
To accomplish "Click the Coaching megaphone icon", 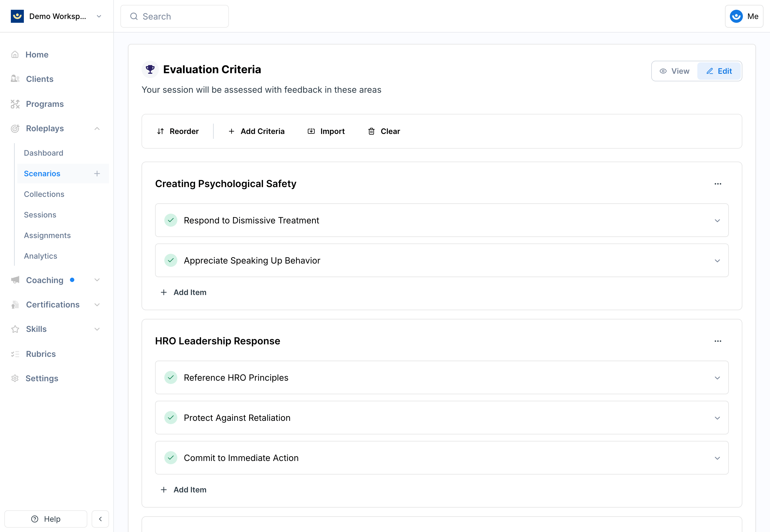I will click(15, 280).
